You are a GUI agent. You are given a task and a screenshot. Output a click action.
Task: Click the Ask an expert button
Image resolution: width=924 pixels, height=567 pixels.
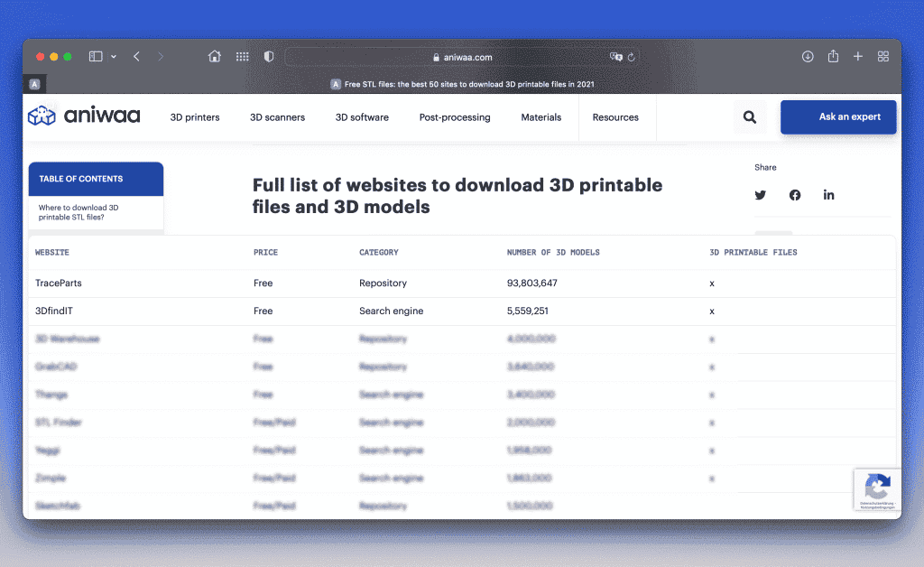point(838,117)
